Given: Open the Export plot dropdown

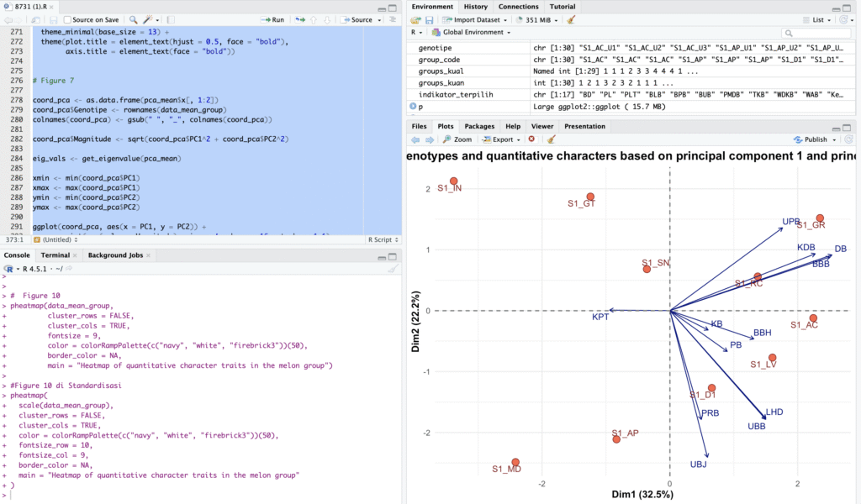Looking at the screenshot, I should [x=506, y=139].
